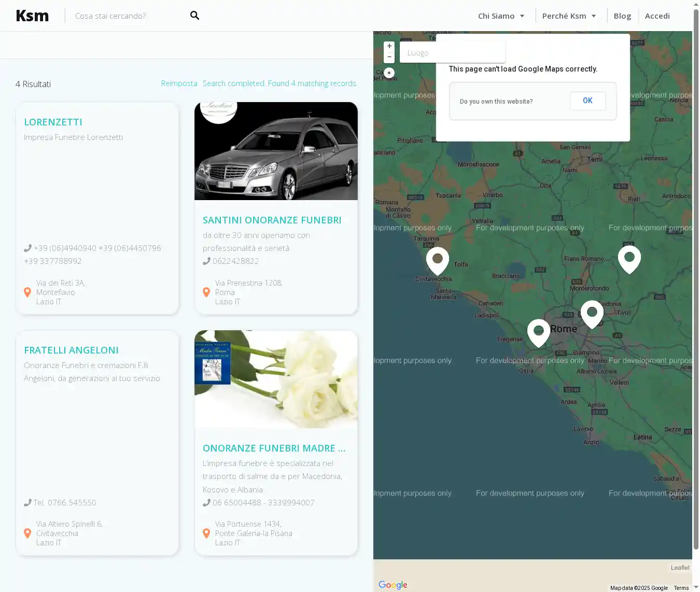
Task: Open the LORENZETTI listing title
Action: (53, 122)
